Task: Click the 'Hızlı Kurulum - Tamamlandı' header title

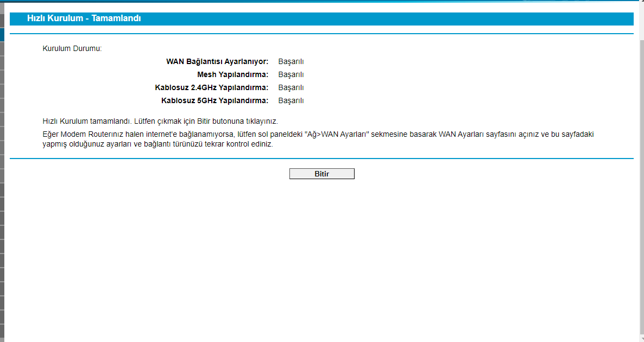Action: (x=84, y=18)
